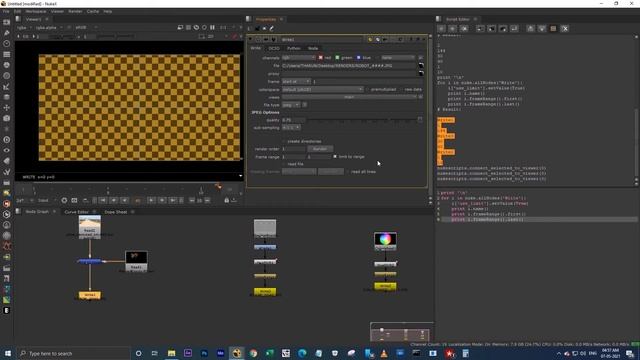Open the Render menu
Viewport: 640px width, 360px height.
[x=75, y=11]
